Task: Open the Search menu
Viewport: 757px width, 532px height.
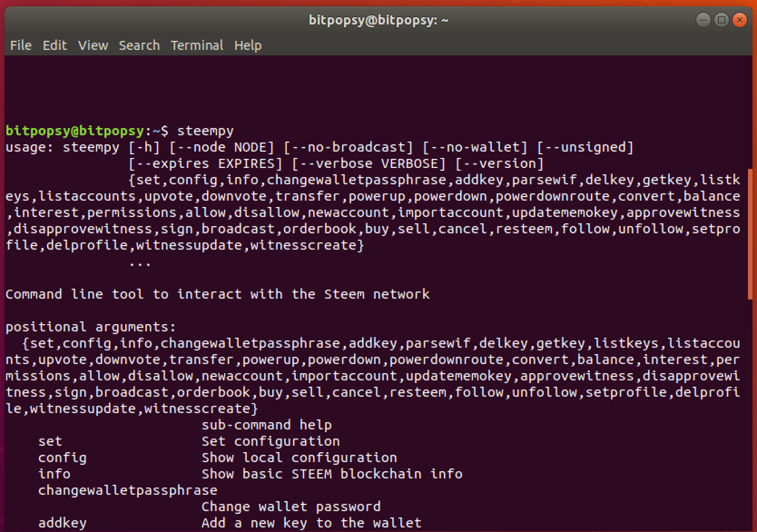Action: pos(139,45)
